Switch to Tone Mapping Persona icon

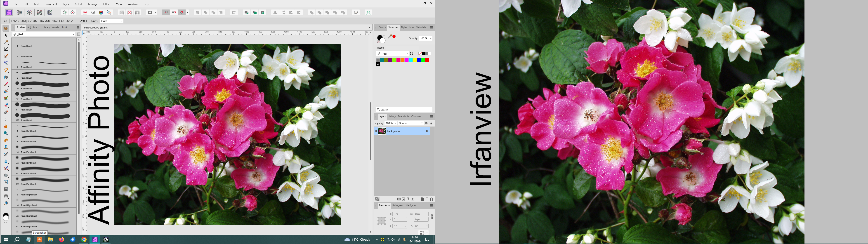39,12
